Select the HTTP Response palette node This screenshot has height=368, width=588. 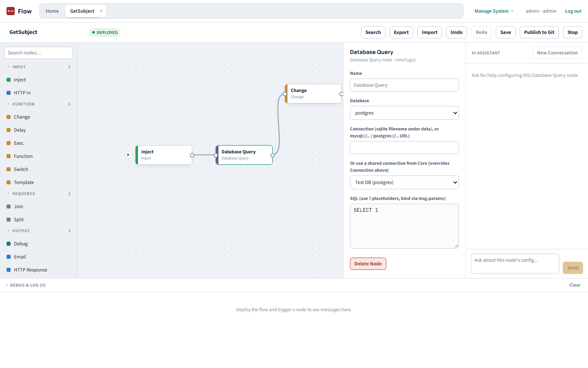click(38, 270)
